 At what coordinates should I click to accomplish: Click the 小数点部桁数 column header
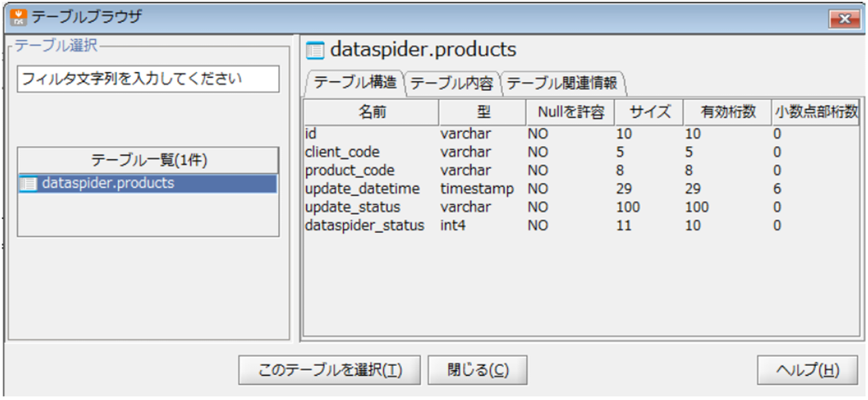[x=816, y=113]
